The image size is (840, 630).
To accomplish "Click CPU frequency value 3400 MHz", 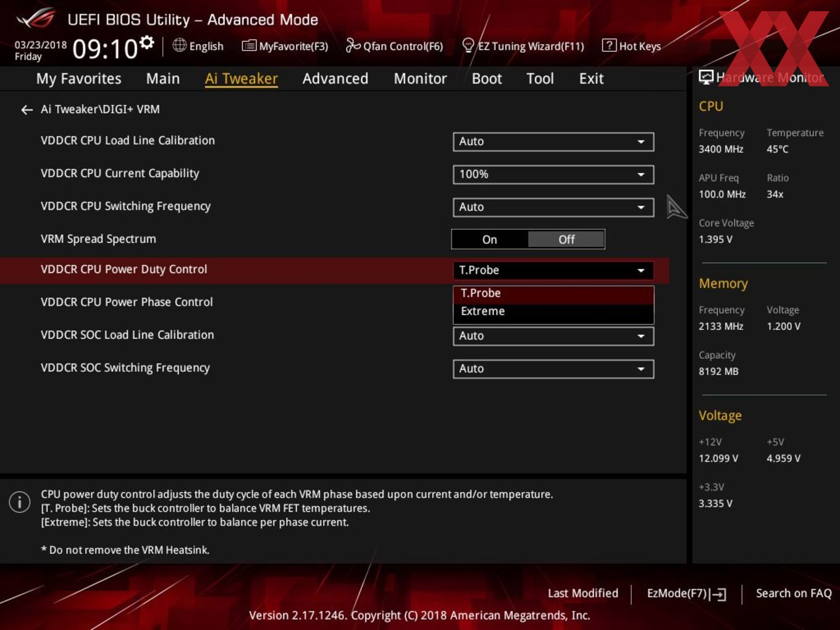I will click(x=721, y=149).
